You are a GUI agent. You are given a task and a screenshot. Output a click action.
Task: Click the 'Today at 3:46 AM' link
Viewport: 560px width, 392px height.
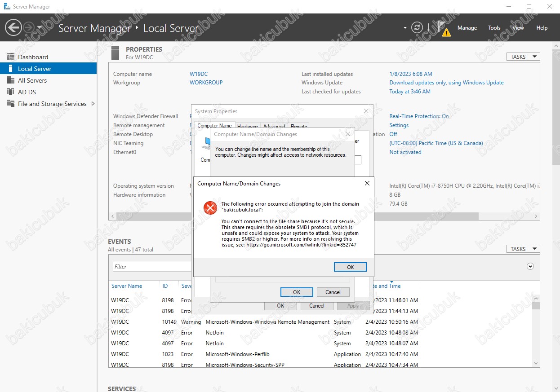(410, 92)
